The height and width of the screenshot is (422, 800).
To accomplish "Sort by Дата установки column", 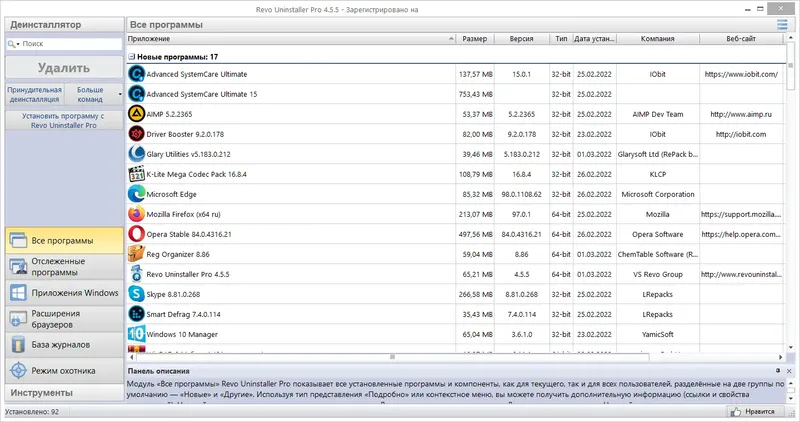I will 594,39.
